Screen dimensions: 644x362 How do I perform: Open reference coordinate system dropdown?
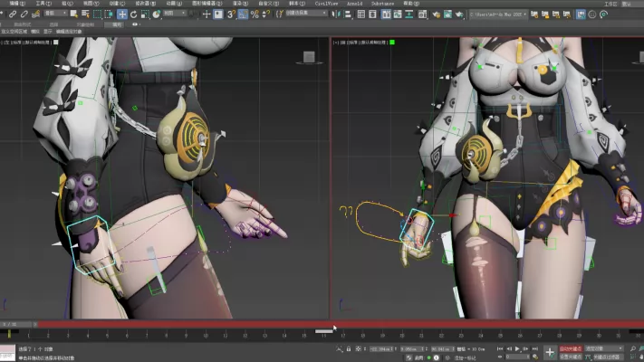coord(175,14)
